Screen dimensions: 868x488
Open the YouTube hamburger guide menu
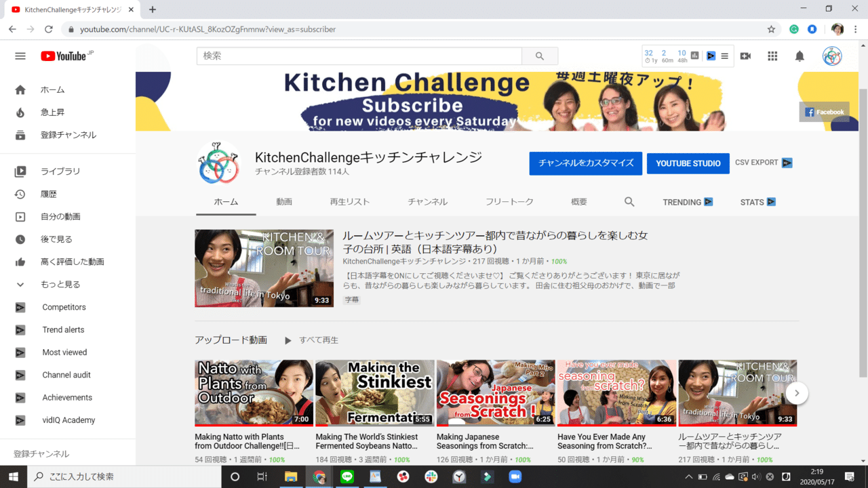coord(20,56)
